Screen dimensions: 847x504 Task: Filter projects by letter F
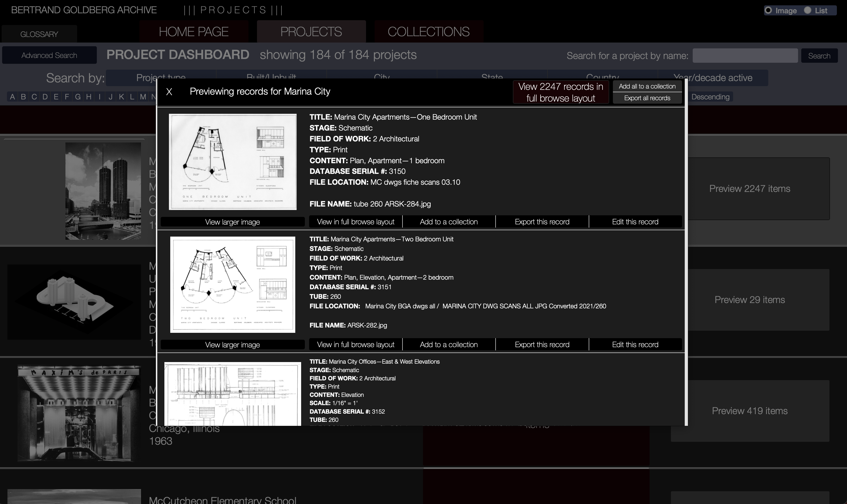[67, 97]
